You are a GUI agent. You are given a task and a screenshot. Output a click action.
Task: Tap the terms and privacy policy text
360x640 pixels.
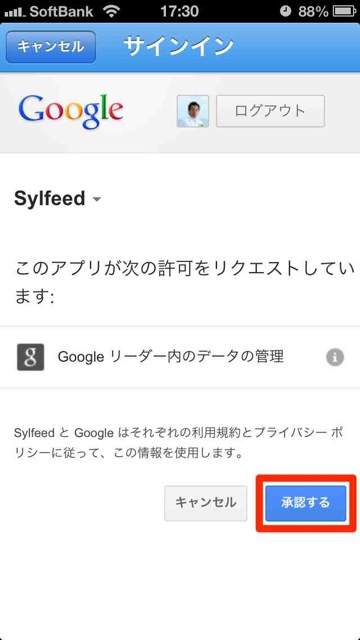coord(178,443)
